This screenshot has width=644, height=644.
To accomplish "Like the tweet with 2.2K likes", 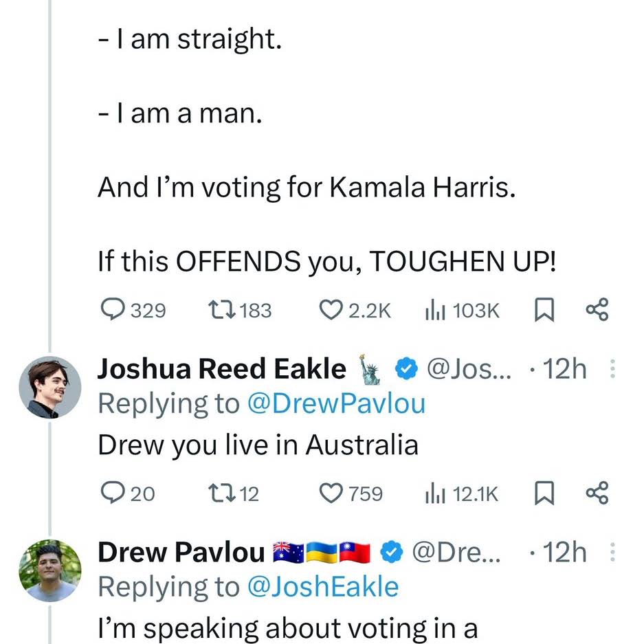I will 333,311.
